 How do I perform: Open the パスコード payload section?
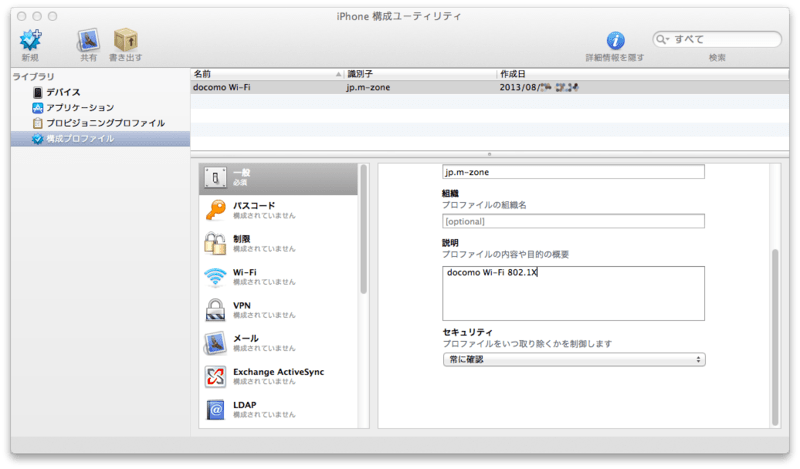tap(279, 210)
